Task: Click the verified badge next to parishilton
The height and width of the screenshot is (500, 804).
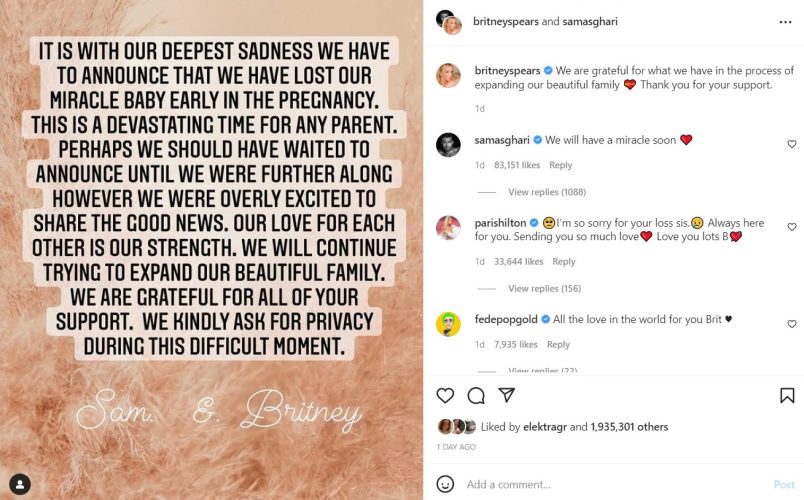Action: pyautogui.click(x=534, y=223)
